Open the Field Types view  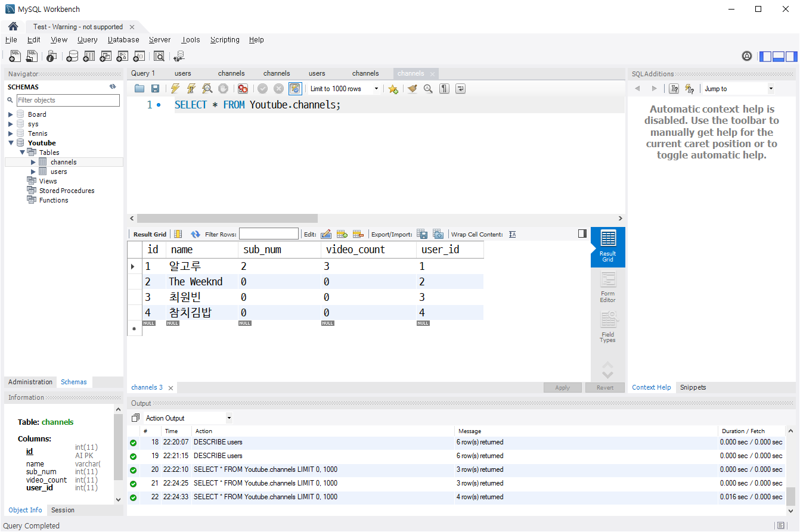click(608, 327)
